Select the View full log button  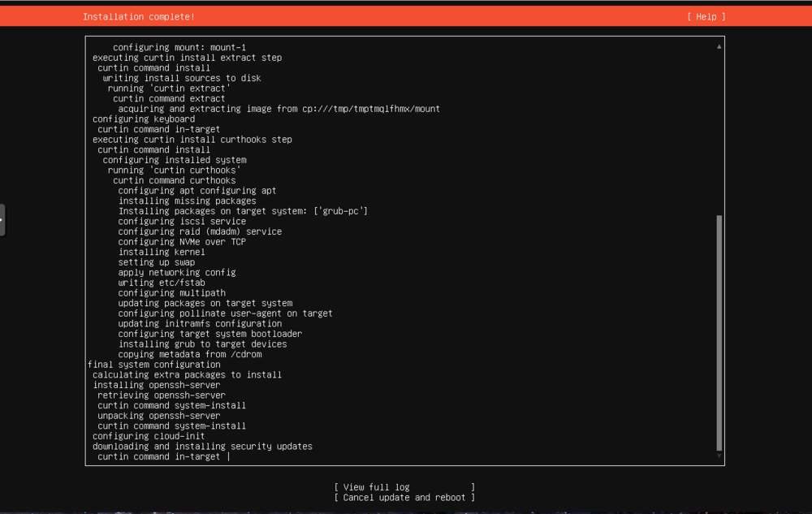coord(404,486)
